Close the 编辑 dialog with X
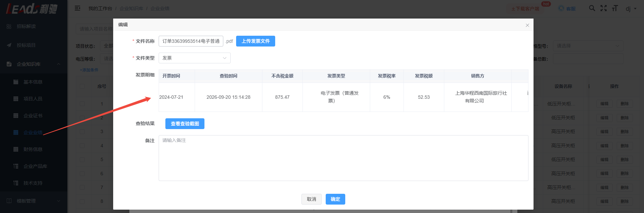 pos(527,25)
